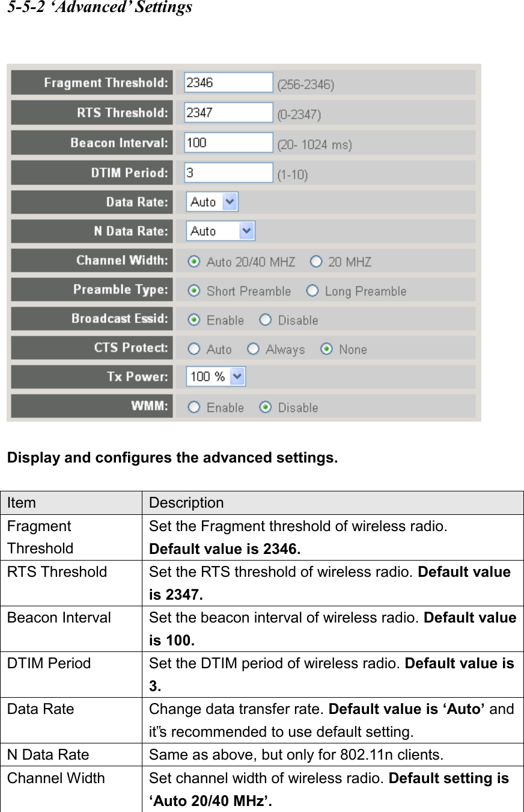This screenshot has height=812, width=524.
Task: Click the '(20- 1024 ms)' range hint
Action: (315, 144)
